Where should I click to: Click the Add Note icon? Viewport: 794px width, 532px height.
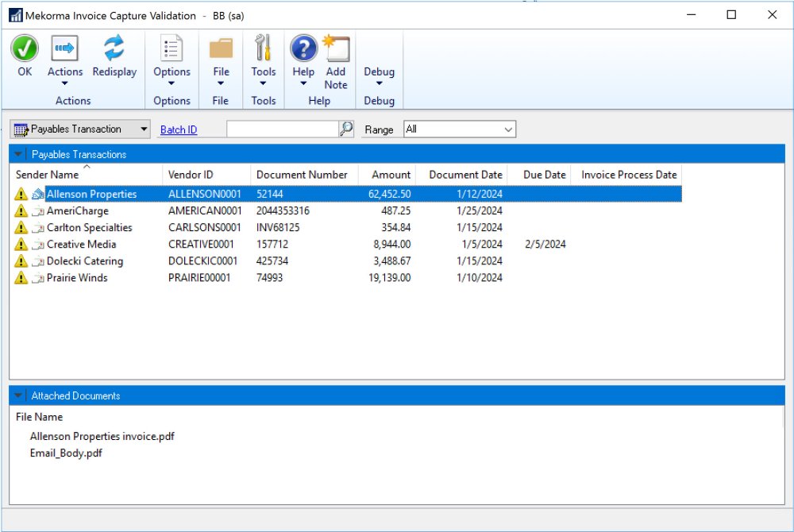[336, 49]
